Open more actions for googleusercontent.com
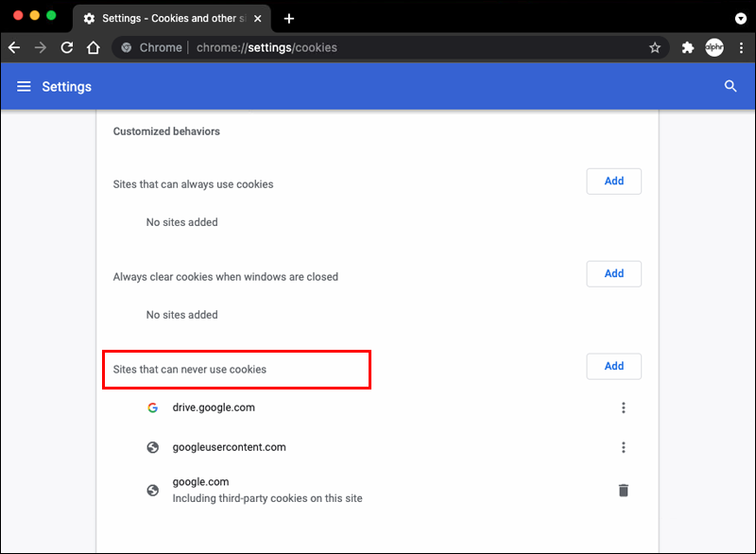Screen dimensions: 756x554 tap(623, 447)
